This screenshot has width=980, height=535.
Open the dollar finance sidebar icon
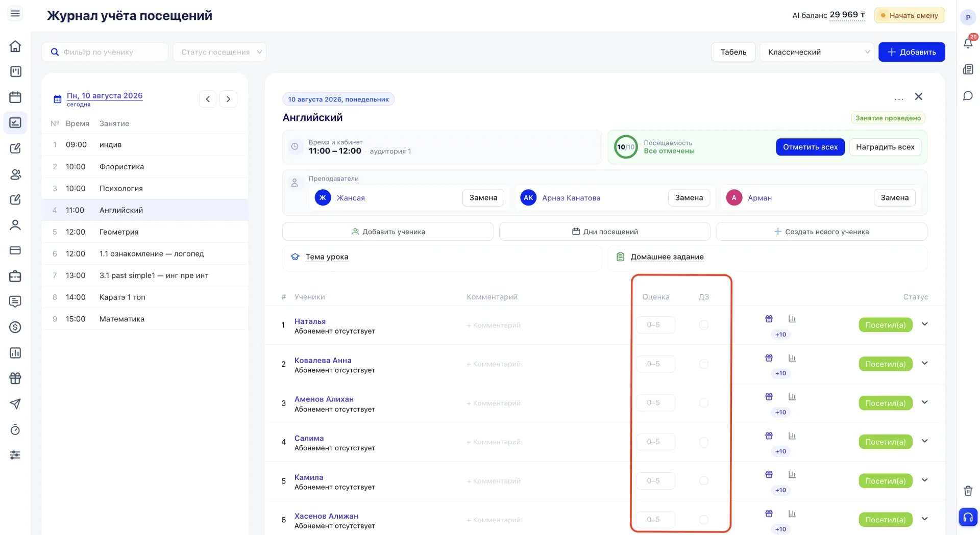click(15, 327)
